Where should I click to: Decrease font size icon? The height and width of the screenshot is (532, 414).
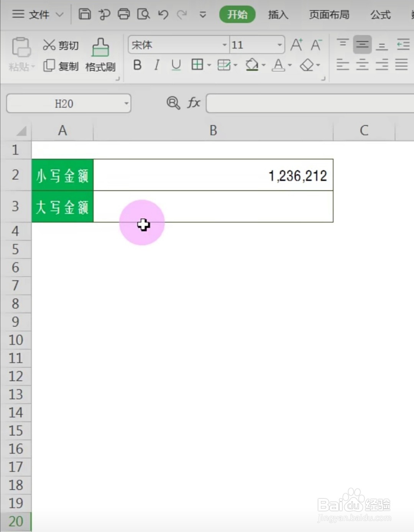pyautogui.click(x=316, y=45)
